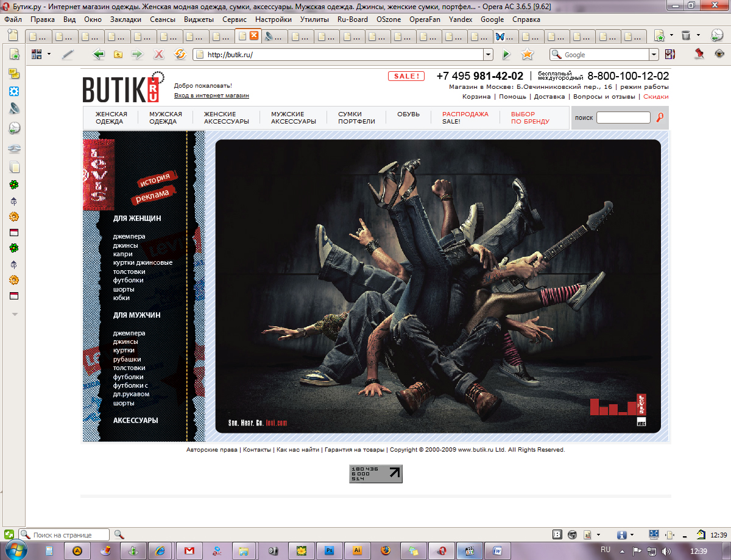Open the closed tabs trash can icon
The width and height of the screenshot is (731, 560).
coord(686,35)
